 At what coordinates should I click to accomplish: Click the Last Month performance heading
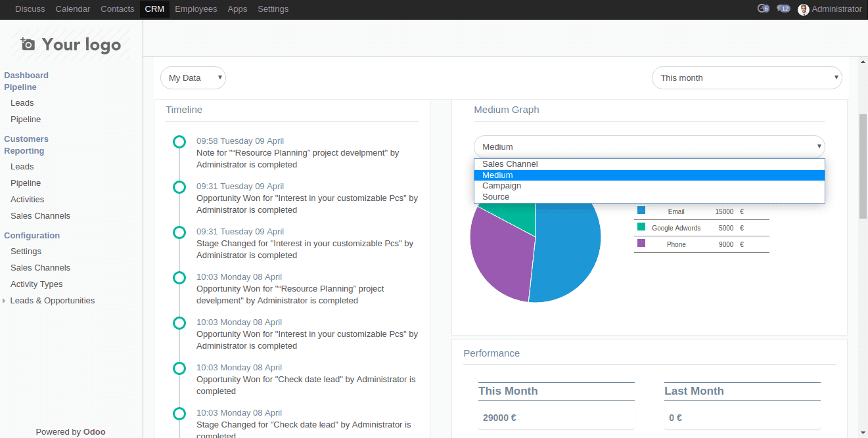coord(694,391)
